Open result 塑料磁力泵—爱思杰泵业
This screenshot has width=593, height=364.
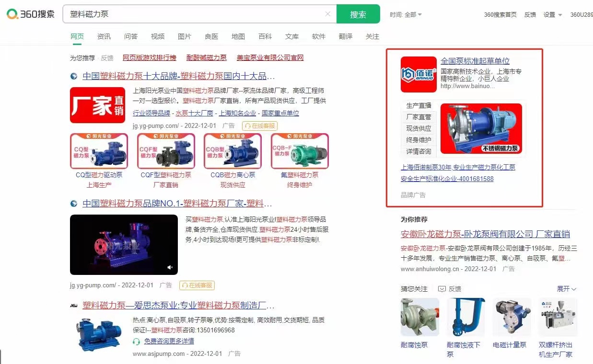click(178, 306)
